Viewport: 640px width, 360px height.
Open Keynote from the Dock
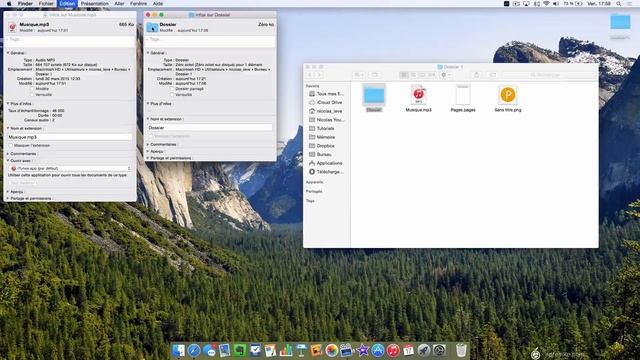[x=301, y=350]
